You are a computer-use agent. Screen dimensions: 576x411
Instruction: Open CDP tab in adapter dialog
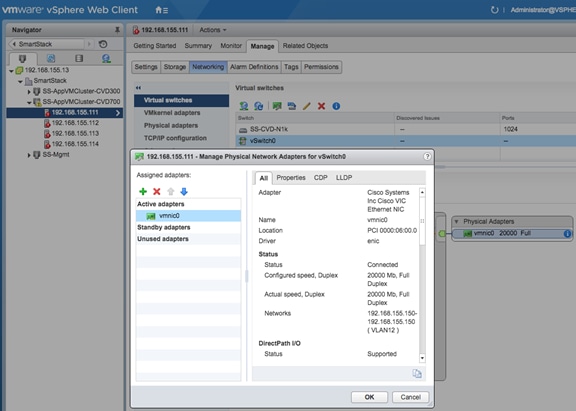pyautogui.click(x=320, y=178)
